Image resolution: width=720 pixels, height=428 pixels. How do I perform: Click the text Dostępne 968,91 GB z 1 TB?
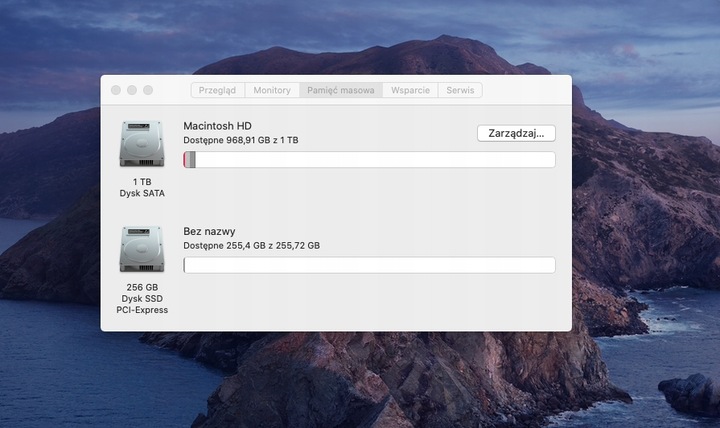tap(241, 140)
